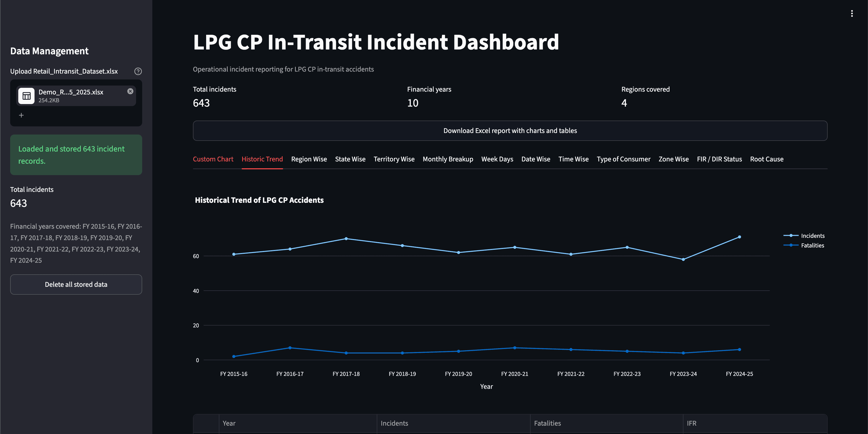Image resolution: width=868 pixels, height=434 pixels.
Task: Click the 'Financial years' metric label
Action: click(x=429, y=89)
